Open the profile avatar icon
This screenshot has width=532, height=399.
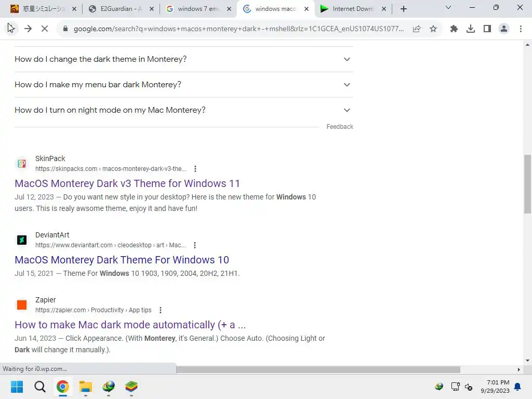[x=504, y=29]
